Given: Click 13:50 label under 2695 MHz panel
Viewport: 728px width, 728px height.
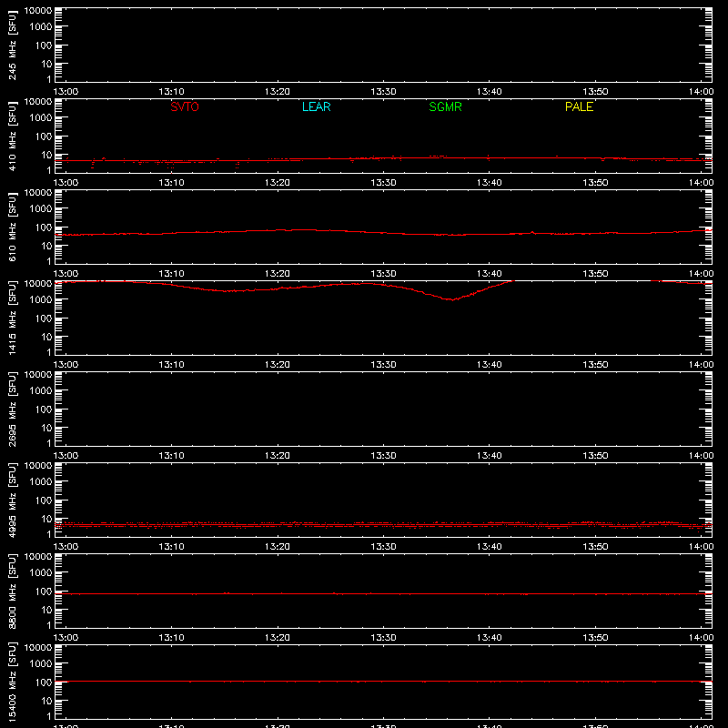Looking at the screenshot, I should coord(595,456).
